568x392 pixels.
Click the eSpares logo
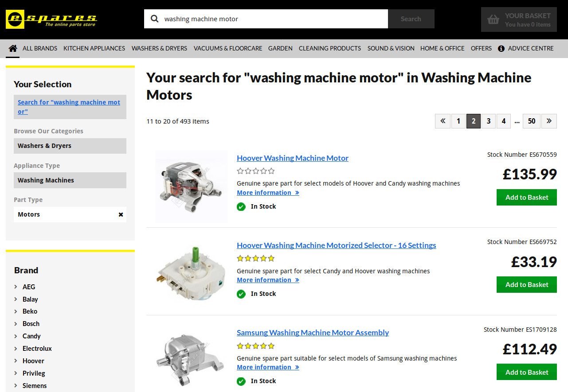coord(51,19)
